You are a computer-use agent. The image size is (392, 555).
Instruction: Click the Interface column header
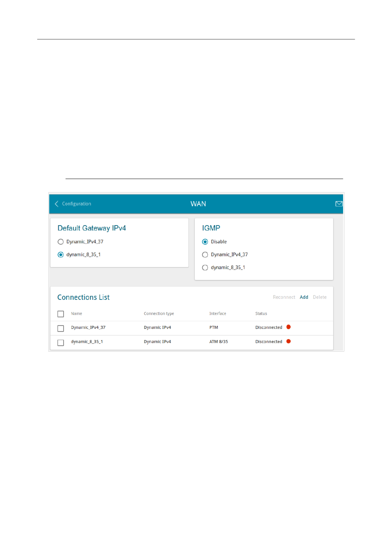[x=218, y=314]
